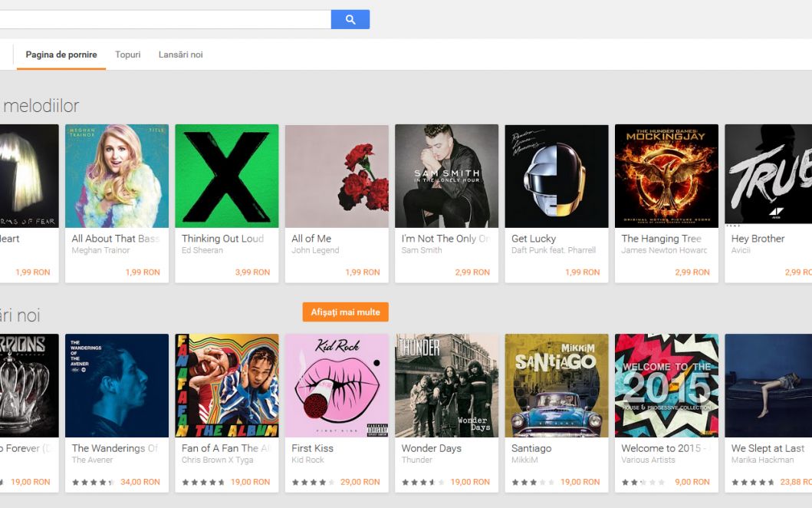Click the orange "Afișați mai multe" button
Screen dimensions: 812x508
344,312
